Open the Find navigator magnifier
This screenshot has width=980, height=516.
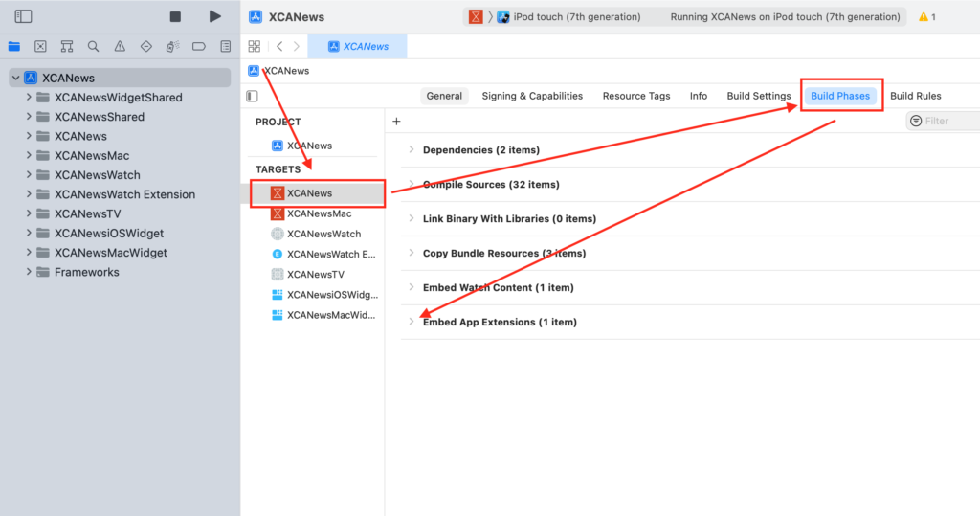[x=93, y=46]
